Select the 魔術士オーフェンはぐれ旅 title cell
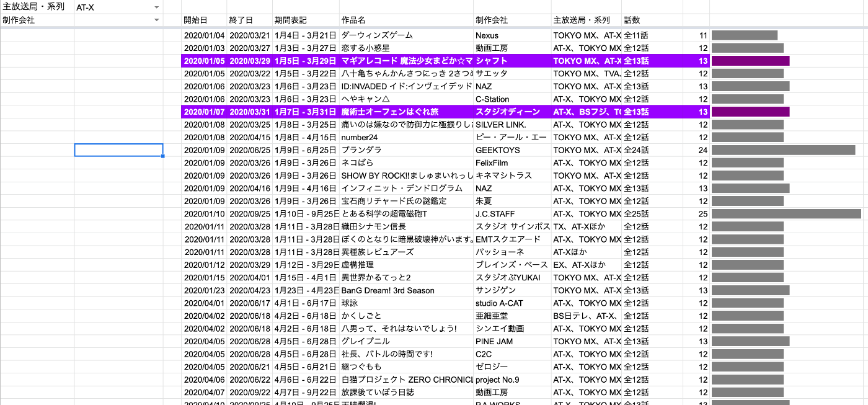This screenshot has height=405, width=868. click(x=406, y=112)
